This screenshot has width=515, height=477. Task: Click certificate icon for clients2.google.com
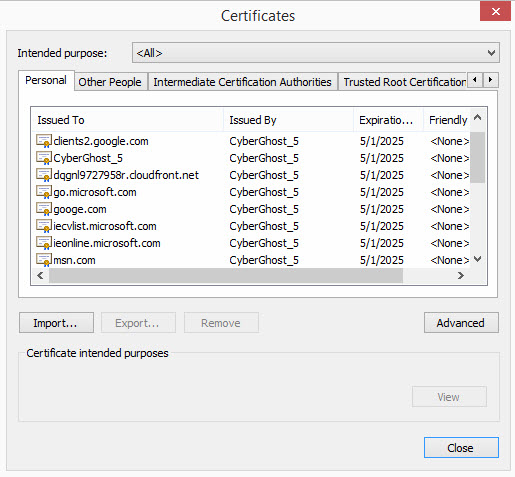(x=44, y=141)
